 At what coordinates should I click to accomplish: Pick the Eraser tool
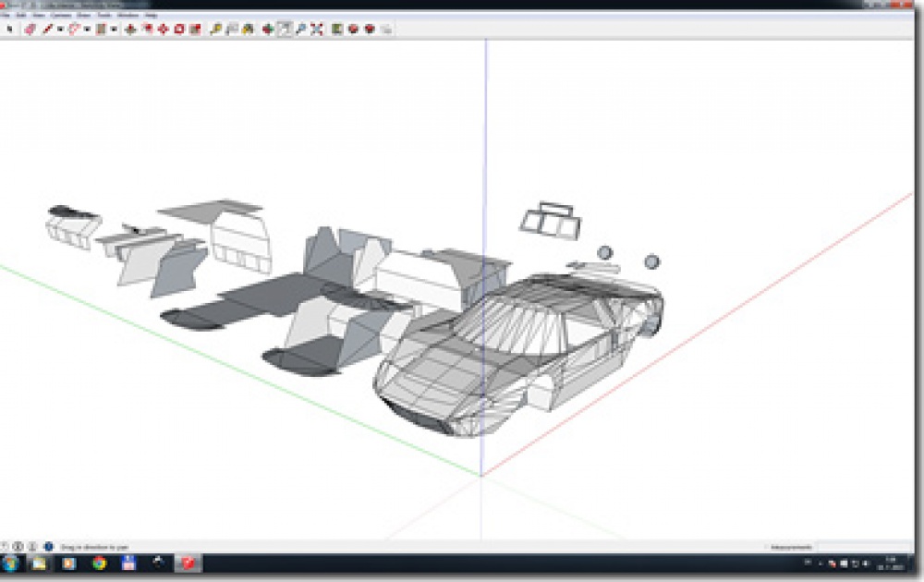(30, 29)
